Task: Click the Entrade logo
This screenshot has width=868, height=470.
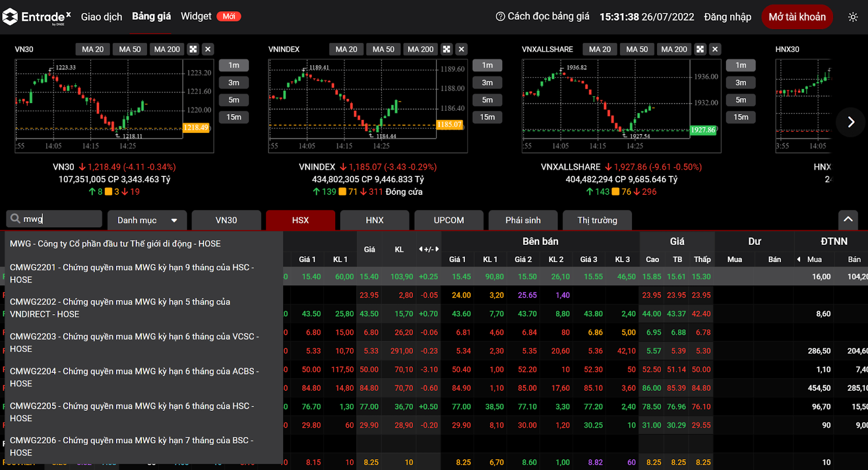Action: tap(37, 17)
